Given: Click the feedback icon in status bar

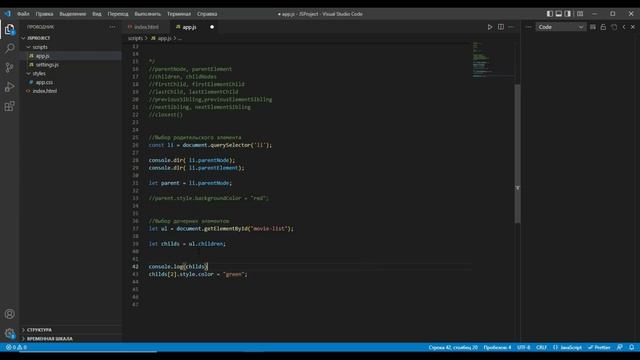Looking at the screenshot, I should [x=620, y=347].
